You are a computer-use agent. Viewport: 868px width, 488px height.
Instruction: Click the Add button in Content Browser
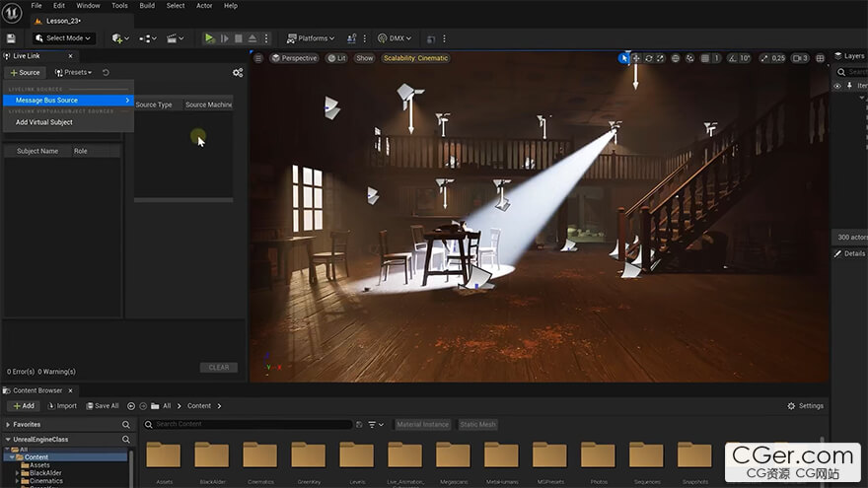tap(24, 405)
